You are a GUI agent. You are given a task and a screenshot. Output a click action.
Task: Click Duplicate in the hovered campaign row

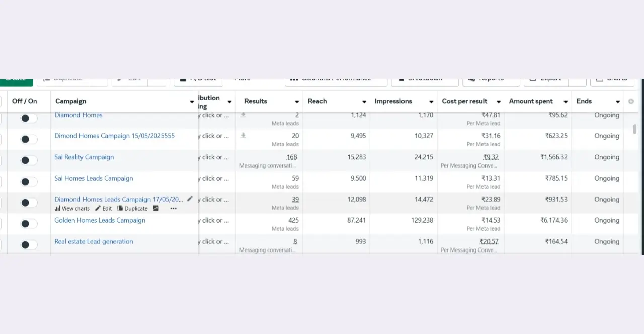click(x=132, y=209)
